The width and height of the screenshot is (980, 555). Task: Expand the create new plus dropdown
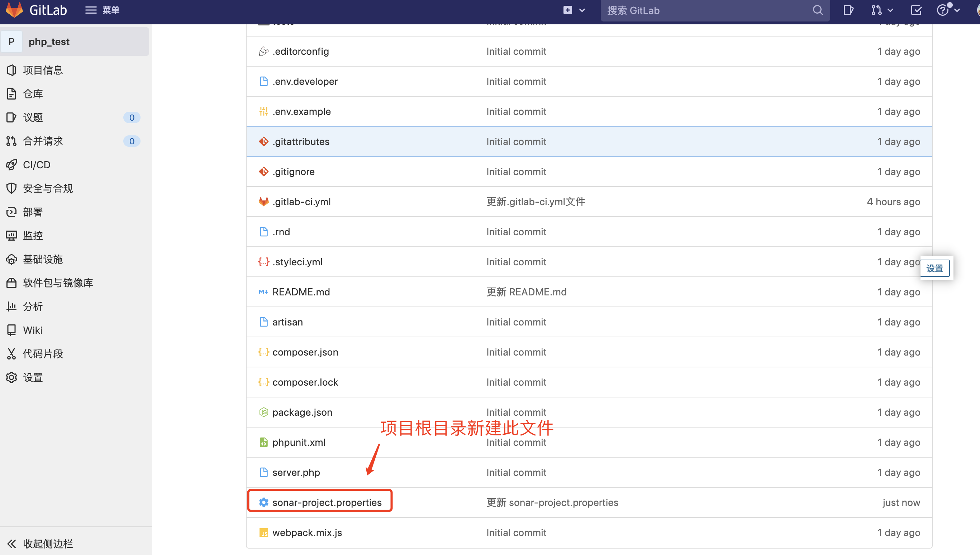[574, 10]
